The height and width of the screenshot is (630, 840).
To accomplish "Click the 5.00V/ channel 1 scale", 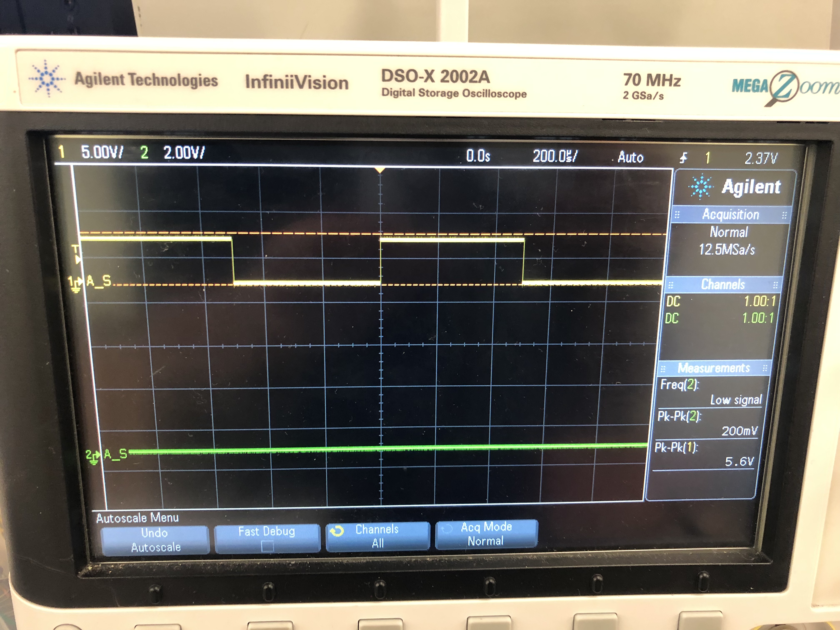I will tap(102, 152).
